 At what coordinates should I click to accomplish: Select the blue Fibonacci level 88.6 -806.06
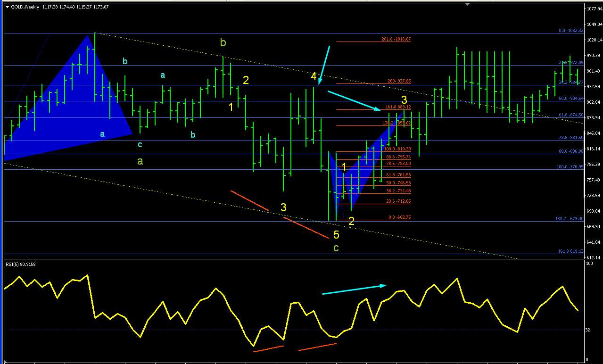click(571, 151)
